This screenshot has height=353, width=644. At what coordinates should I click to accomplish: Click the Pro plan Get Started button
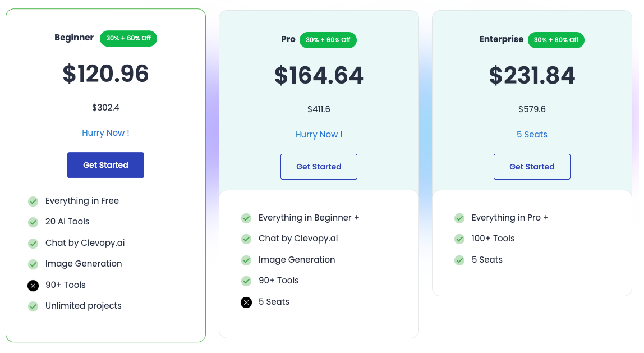tap(319, 167)
